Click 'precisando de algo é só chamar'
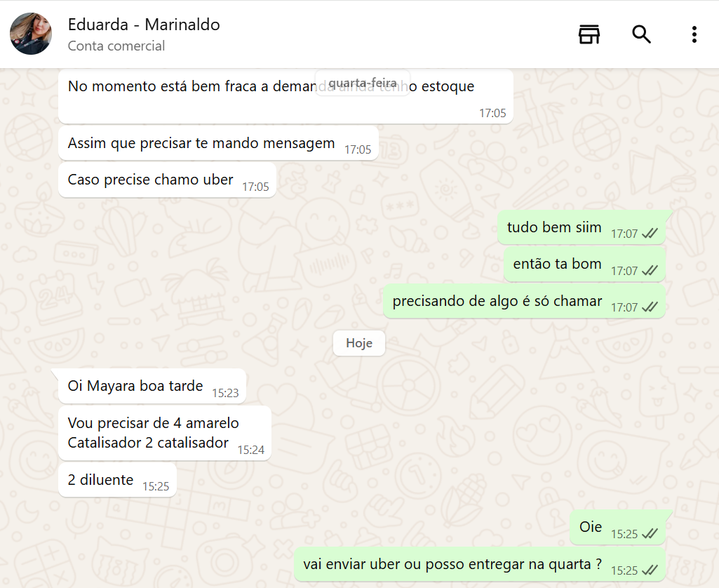 click(x=524, y=301)
